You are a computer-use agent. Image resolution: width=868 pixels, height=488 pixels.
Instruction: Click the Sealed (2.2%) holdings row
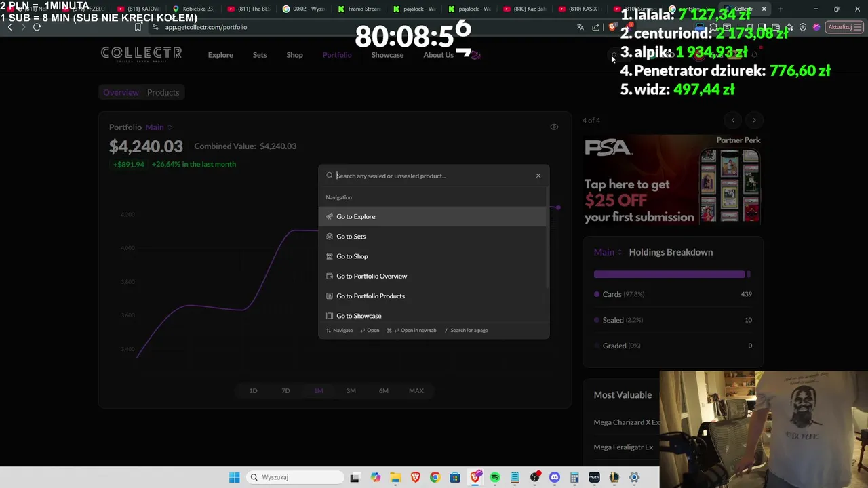pyautogui.click(x=673, y=320)
